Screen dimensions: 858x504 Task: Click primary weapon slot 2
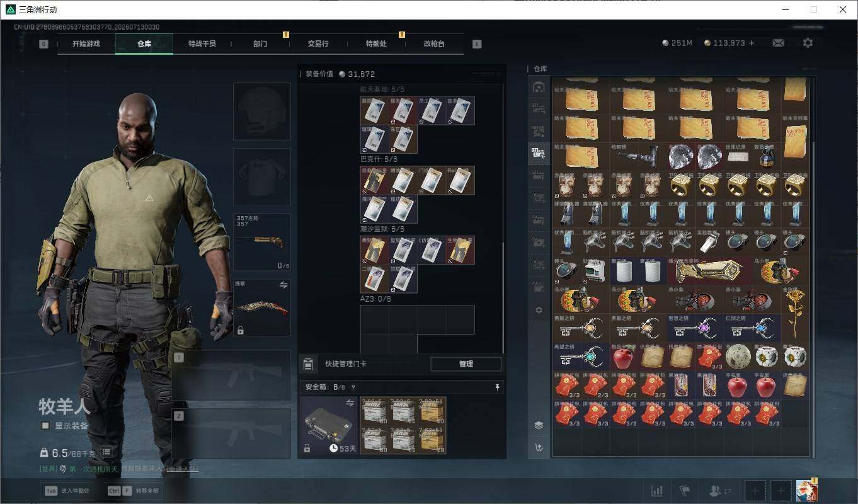pos(231,433)
